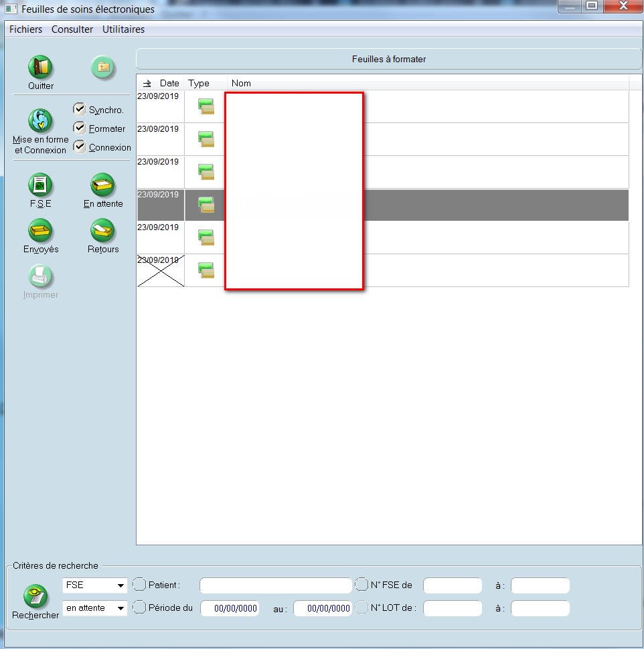This screenshot has height=649, width=644.
Task: Disable the Connexion checkbox
Action: (x=80, y=147)
